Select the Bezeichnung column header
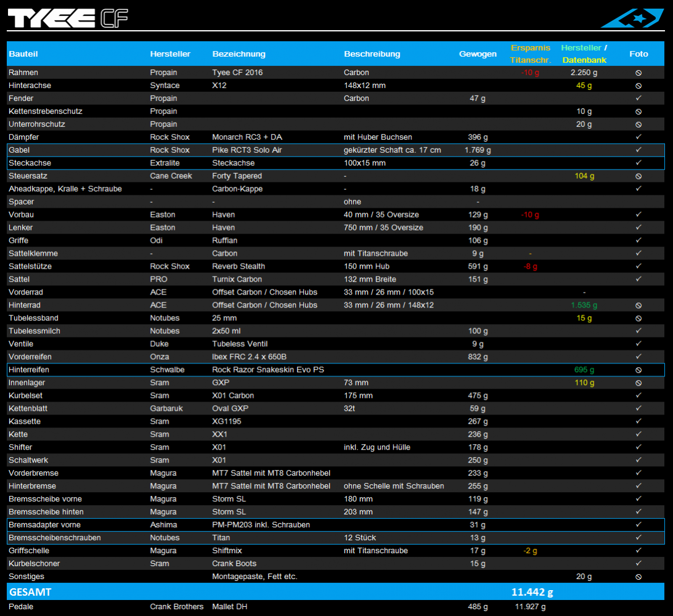The height and width of the screenshot is (616, 673). pyautogui.click(x=239, y=54)
